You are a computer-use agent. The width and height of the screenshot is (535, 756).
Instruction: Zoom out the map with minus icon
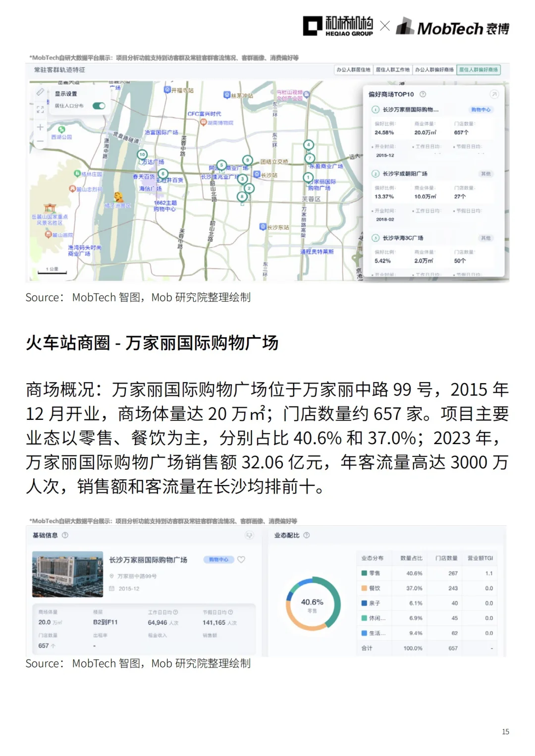pos(40,141)
